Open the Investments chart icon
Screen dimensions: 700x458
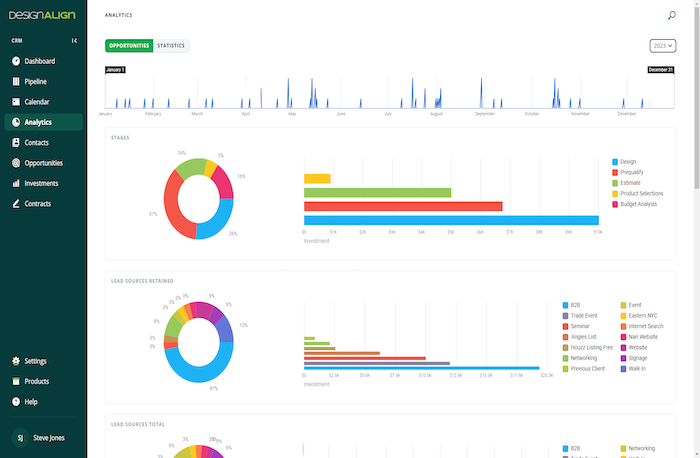[x=16, y=183]
